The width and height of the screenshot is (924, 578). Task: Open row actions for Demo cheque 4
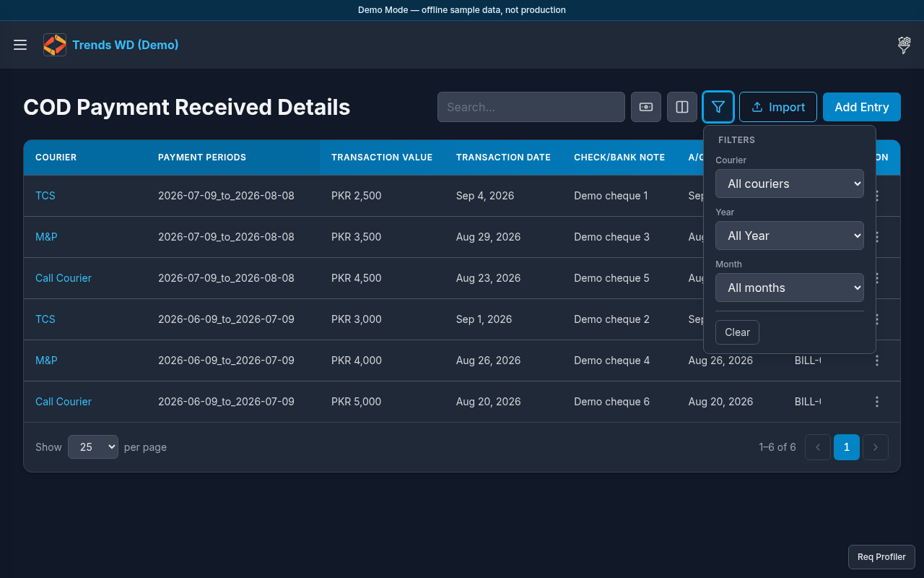pyautogui.click(x=877, y=361)
